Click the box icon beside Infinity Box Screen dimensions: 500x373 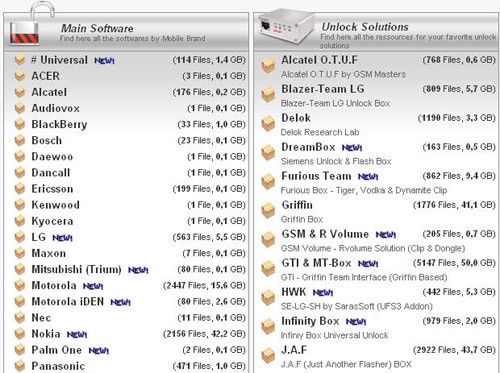coord(268,327)
